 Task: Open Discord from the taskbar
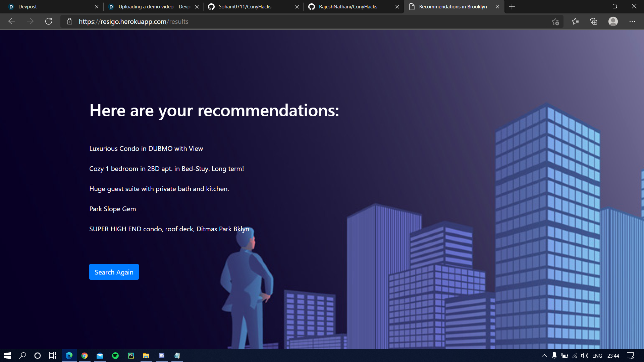coord(162,356)
